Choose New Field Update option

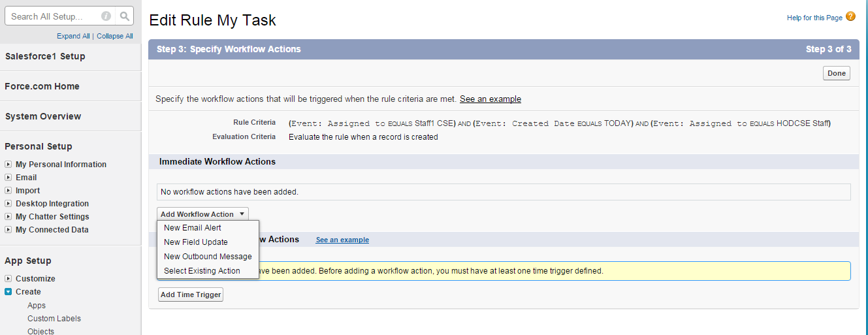coord(196,242)
